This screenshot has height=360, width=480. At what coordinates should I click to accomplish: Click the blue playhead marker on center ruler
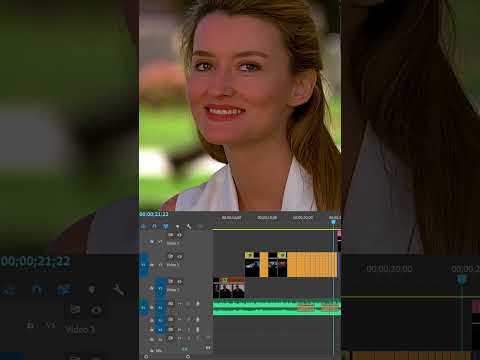(x=333, y=222)
